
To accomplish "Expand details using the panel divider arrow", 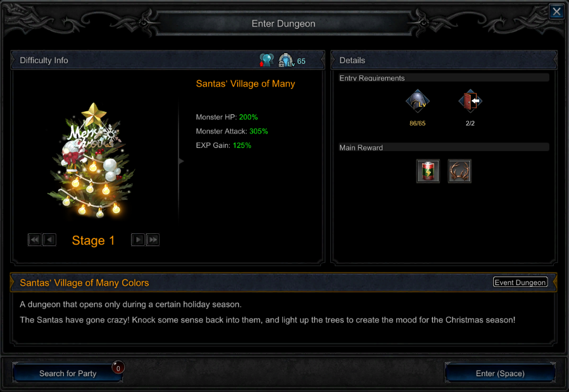I will (x=181, y=161).
